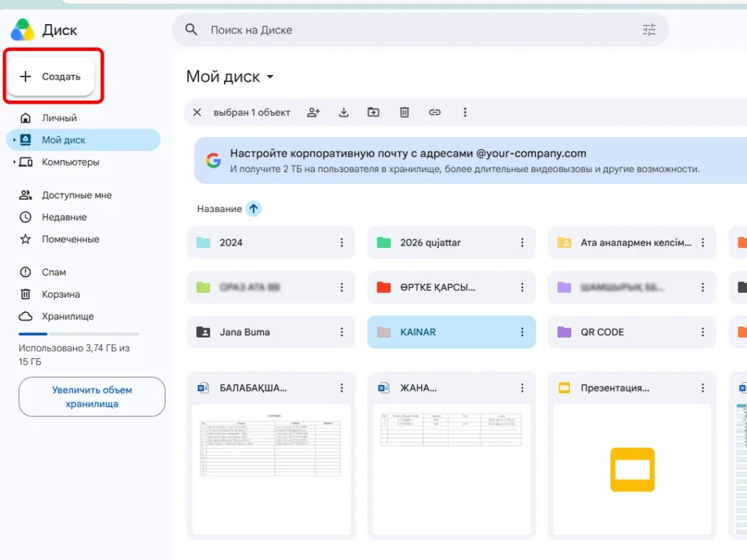Delete selection using the trash icon
Image resolution: width=747 pixels, height=560 pixels.
404,112
